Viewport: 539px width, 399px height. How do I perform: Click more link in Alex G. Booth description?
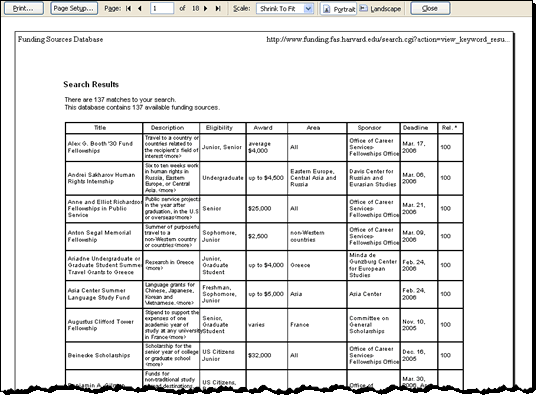coord(173,156)
